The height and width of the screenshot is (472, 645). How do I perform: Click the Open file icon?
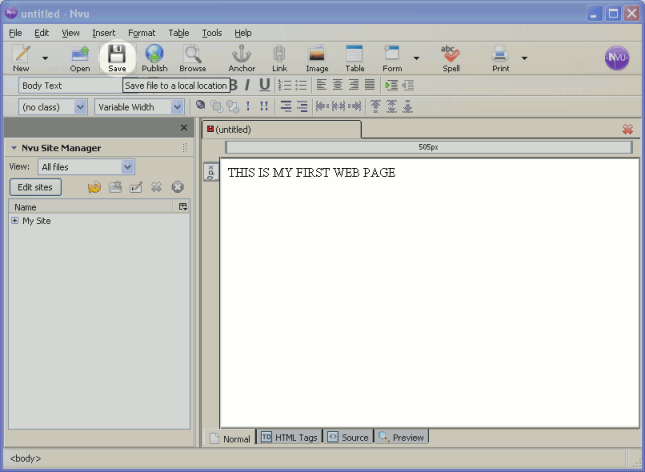[80, 58]
